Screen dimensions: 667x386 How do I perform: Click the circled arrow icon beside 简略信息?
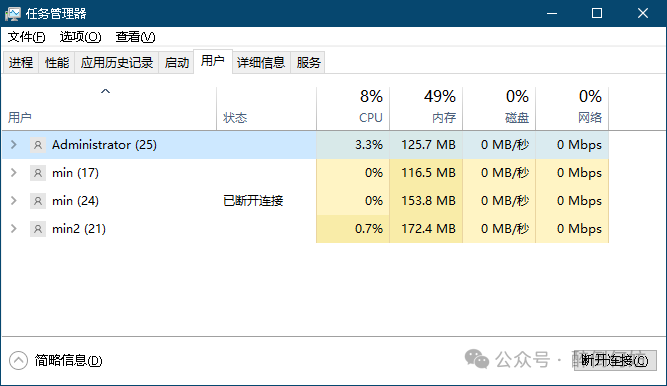[18, 360]
